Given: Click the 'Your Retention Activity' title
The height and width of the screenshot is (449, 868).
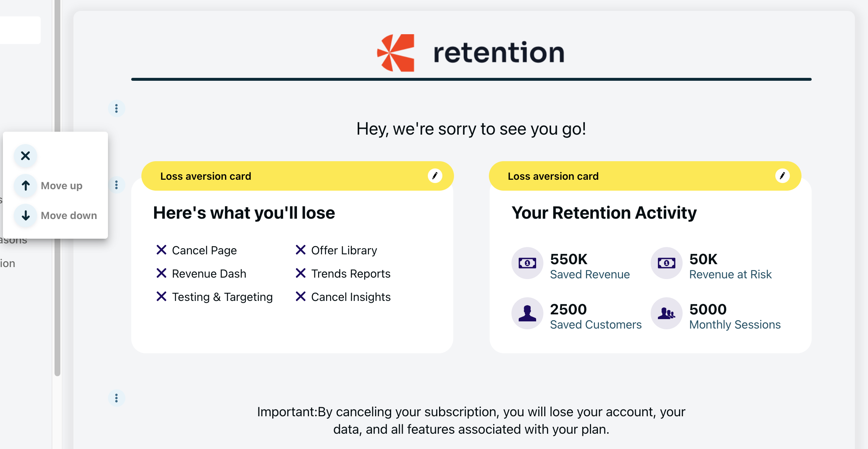Looking at the screenshot, I should (604, 213).
